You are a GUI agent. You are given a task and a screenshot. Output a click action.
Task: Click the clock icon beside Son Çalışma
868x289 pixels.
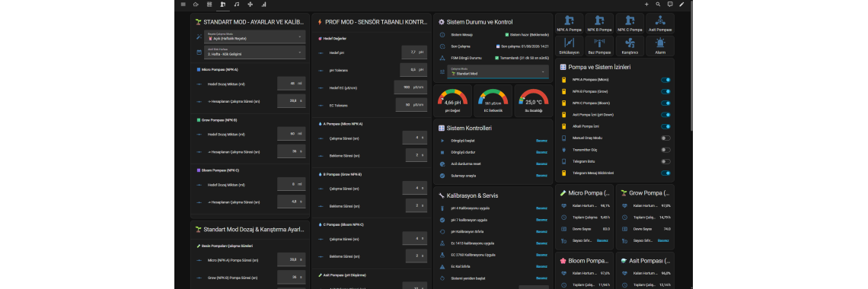(x=442, y=46)
